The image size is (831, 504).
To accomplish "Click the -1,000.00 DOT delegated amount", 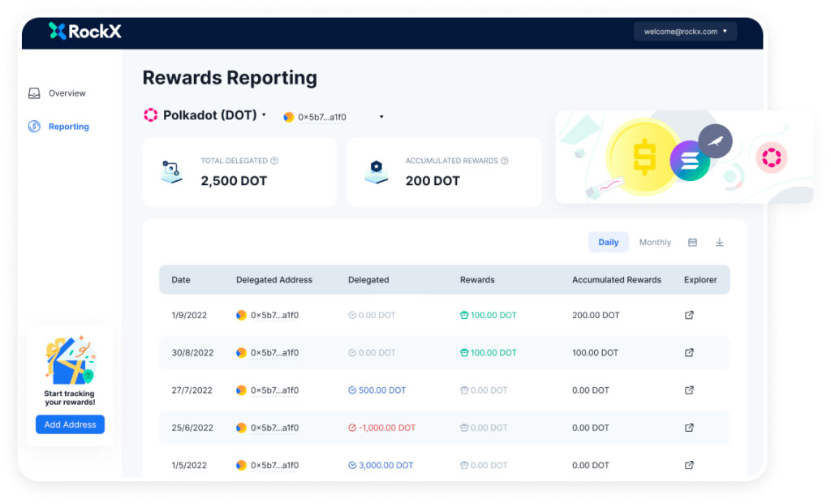I will pyautogui.click(x=381, y=428).
